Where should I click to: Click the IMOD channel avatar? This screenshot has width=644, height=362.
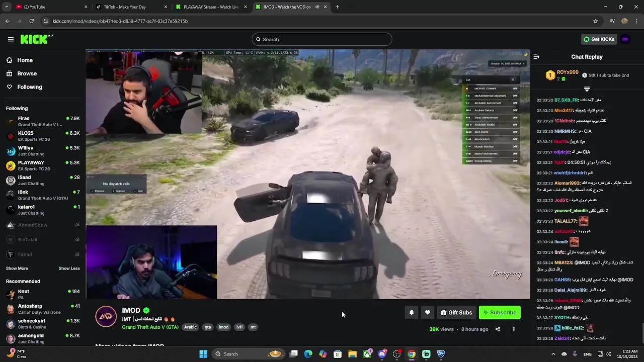pyautogui.click(x=106, y=316)
